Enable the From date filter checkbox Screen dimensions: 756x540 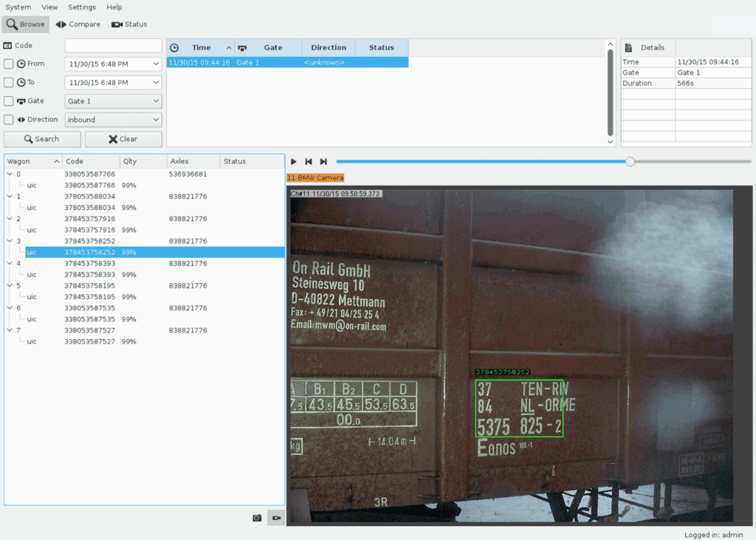click(9, 64)
